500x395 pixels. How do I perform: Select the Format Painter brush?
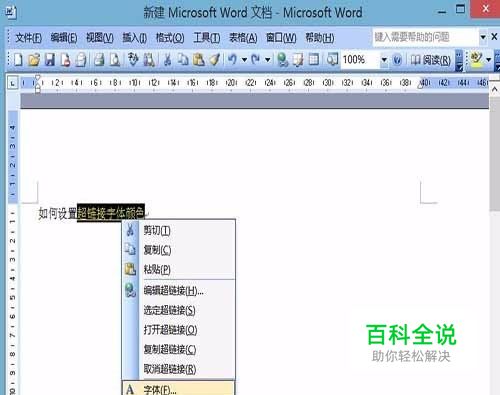tap(214, 60)
